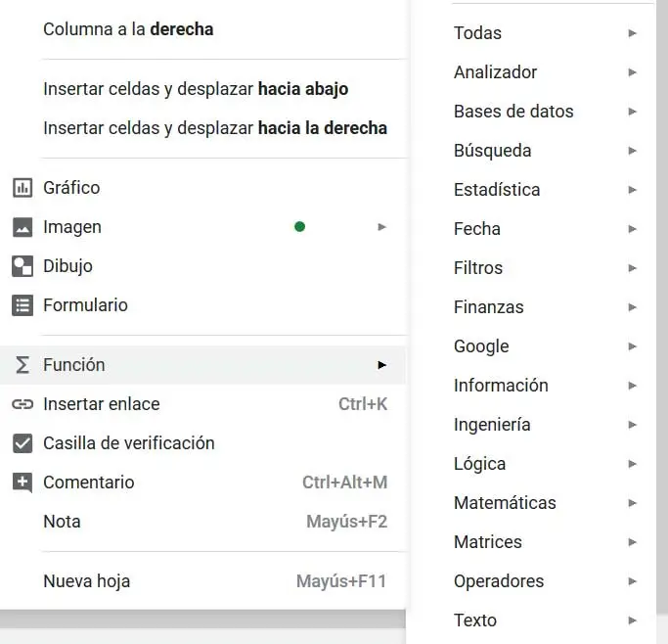Click the Gráfico chart icon
Screen dimensions: 668x644
point(22,188)
